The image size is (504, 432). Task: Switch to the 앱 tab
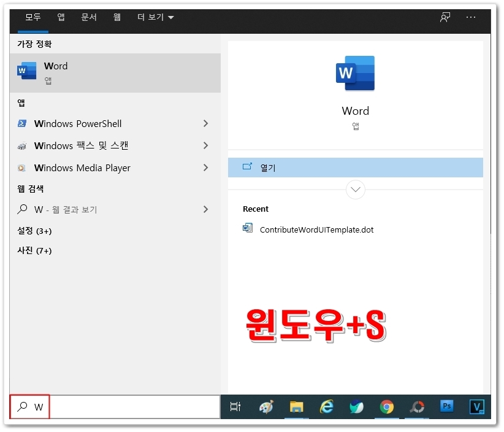pyautogui.click(x=61, y=17)
